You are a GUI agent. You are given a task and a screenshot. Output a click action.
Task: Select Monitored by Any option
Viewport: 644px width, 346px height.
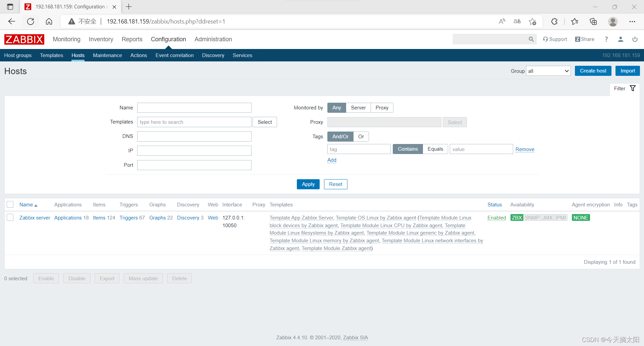click(337, 108)
